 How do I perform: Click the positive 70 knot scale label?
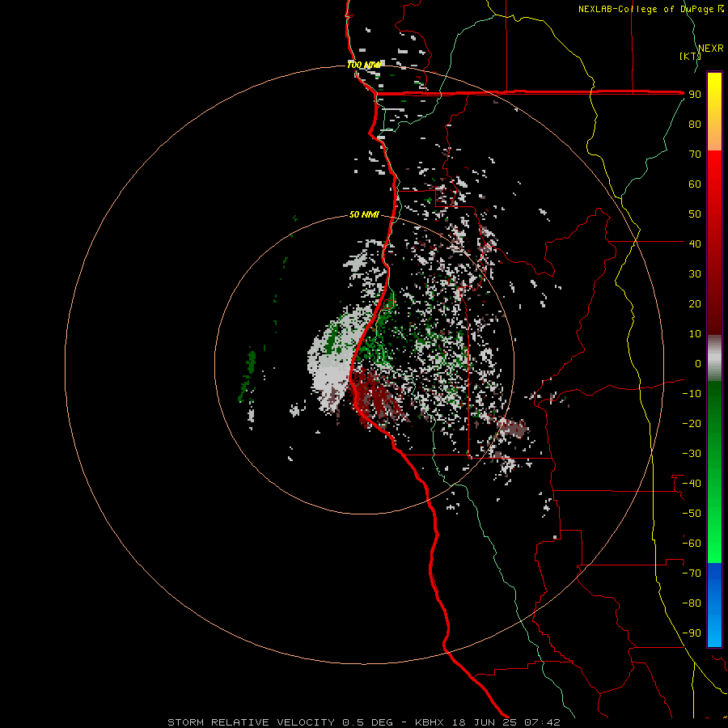[695, 154]
